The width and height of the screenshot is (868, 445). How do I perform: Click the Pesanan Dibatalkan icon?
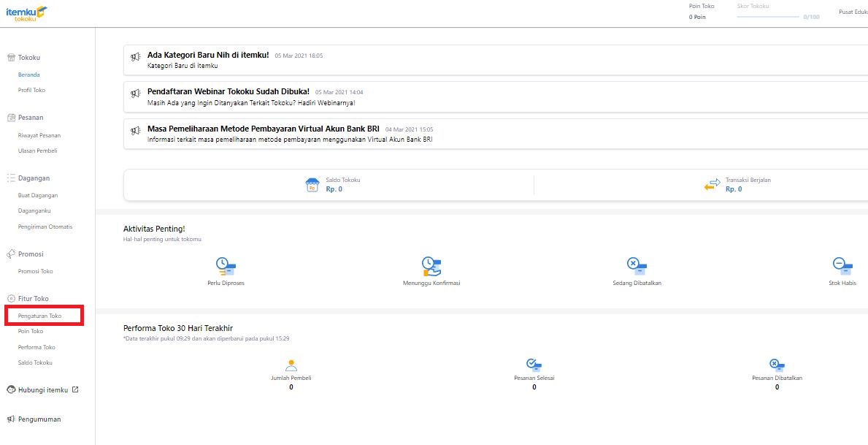pyautogui.click(x=777, y=365)
